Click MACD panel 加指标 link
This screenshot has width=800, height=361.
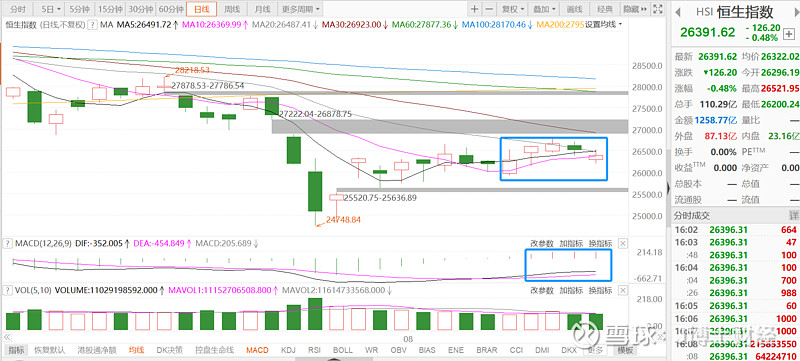point(571,244)
